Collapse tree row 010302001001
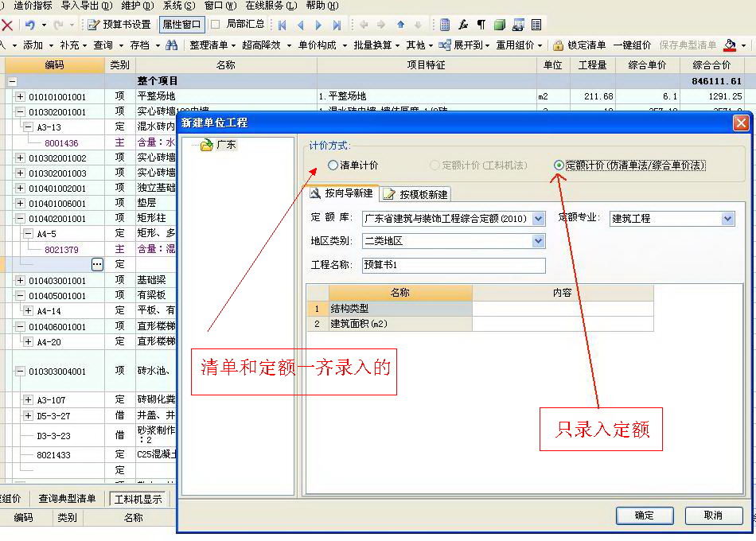 (x=20, y=112)
